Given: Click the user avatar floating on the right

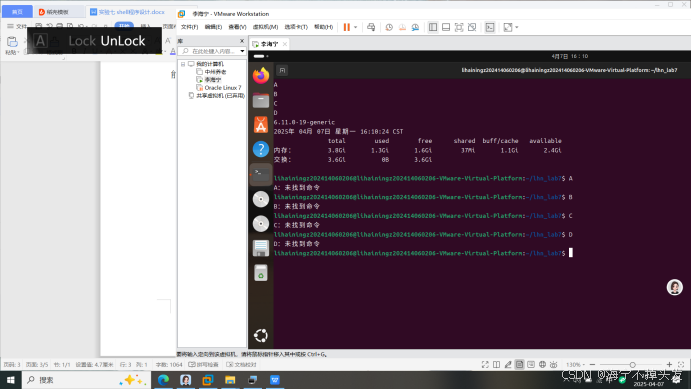Looking at the screenshot, I should coord(674,287).
